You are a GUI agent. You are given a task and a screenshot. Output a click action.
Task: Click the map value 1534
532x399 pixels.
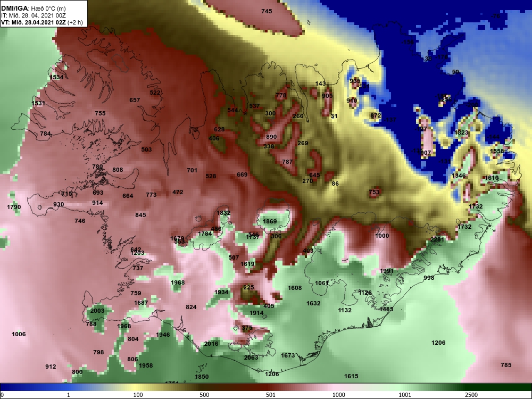point(56,77)
